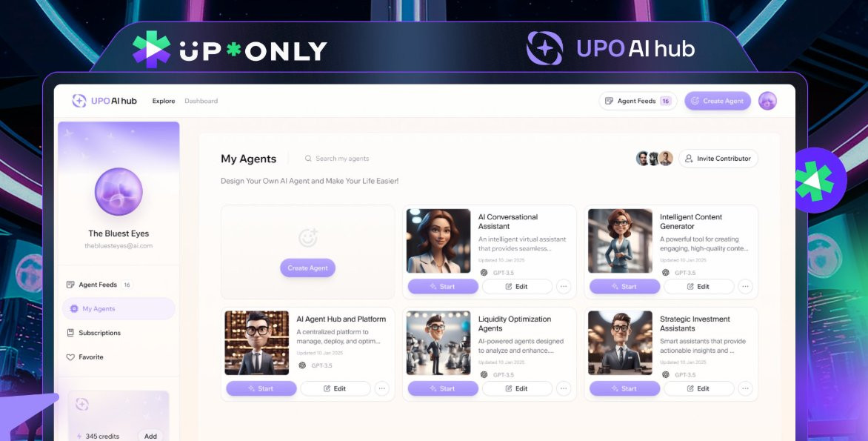868x441 pixels.
Task: Open more options for Strategic Investment Assistants
Action: pos(745,388)
